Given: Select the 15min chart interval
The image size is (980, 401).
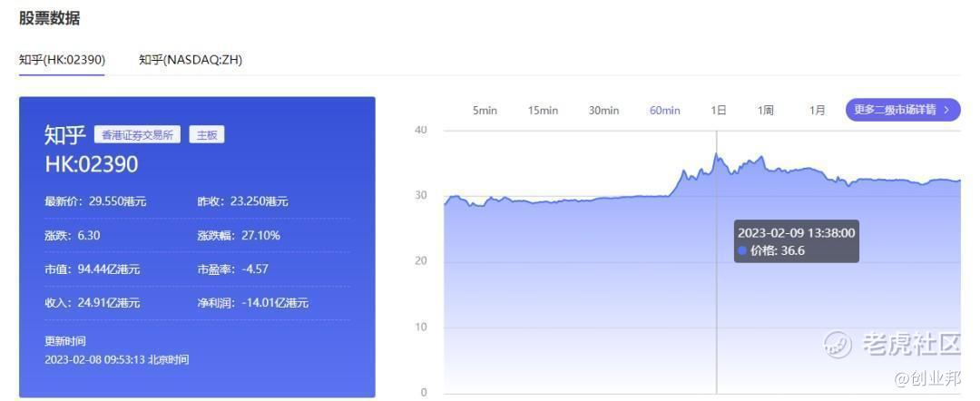Looking at the screenshot, I should [543, 111].
